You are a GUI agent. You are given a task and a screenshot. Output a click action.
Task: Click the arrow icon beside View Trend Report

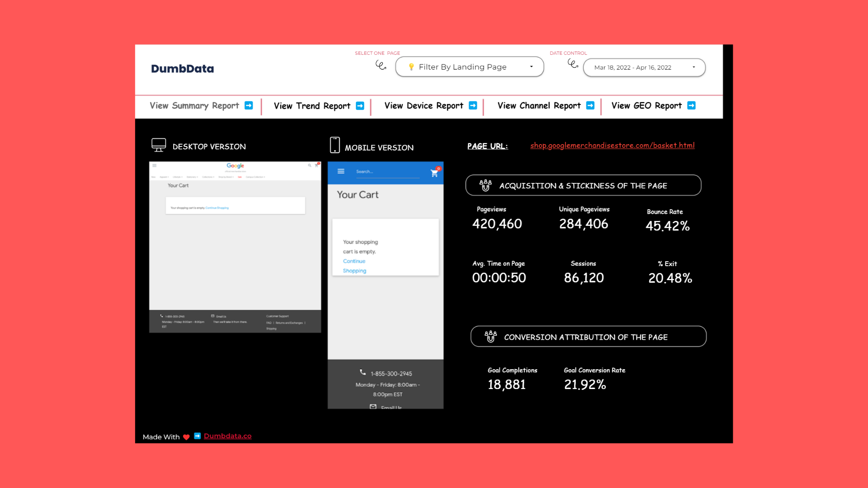(360, 106)
